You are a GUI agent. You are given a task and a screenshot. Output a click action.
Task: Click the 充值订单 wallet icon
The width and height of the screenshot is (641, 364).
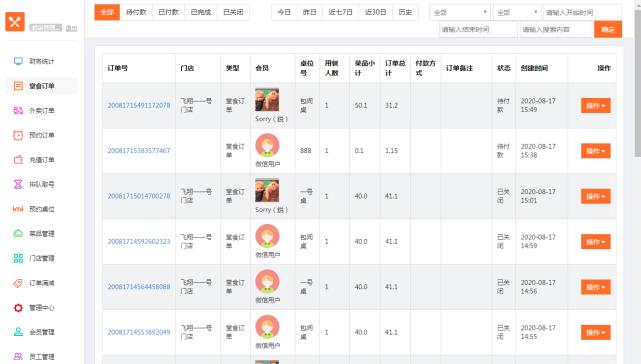click(x=18, y=160)
